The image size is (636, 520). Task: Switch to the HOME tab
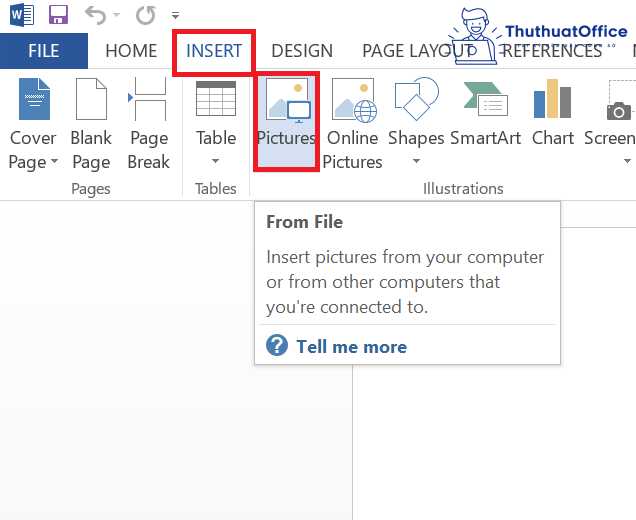(131, 51)
